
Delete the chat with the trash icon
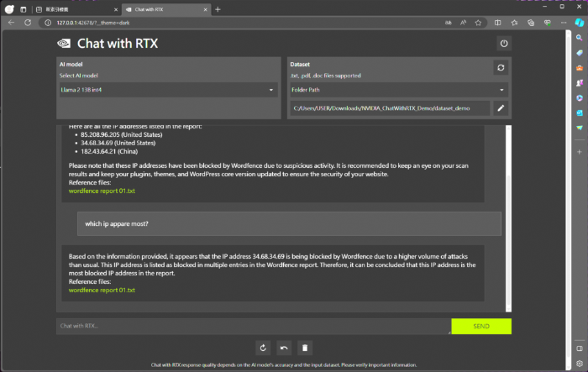click(305, 348)
